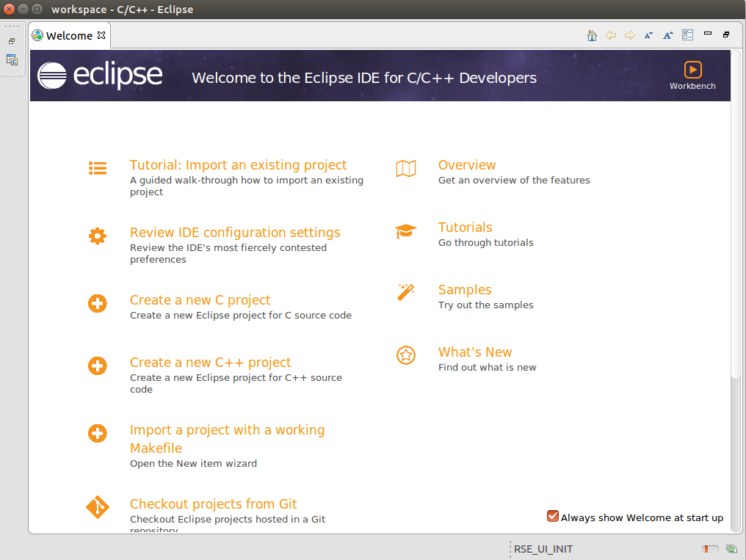Maximize the Eclipse window from title bar

(37, 9)
